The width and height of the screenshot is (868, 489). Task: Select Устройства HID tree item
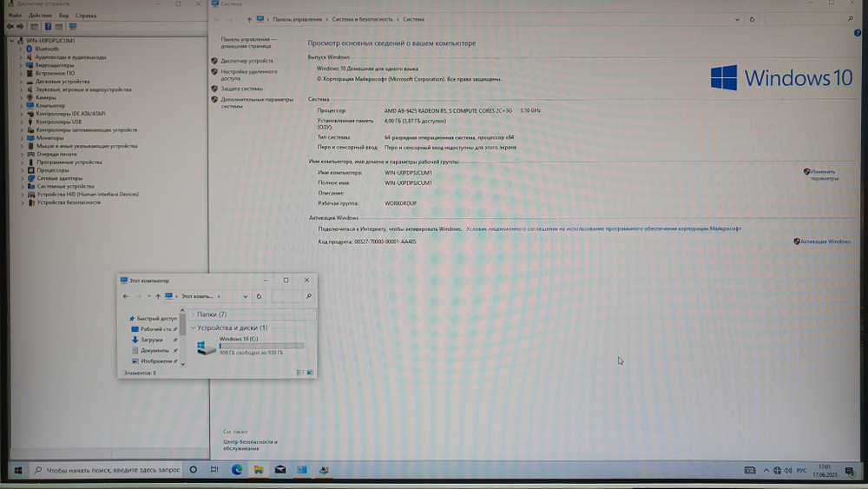point(88,195)
